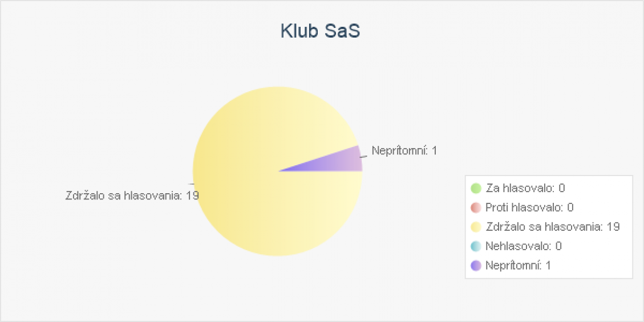644x322 pixels.
Task: Select the small purple pie slice
Action: (341, 162)
